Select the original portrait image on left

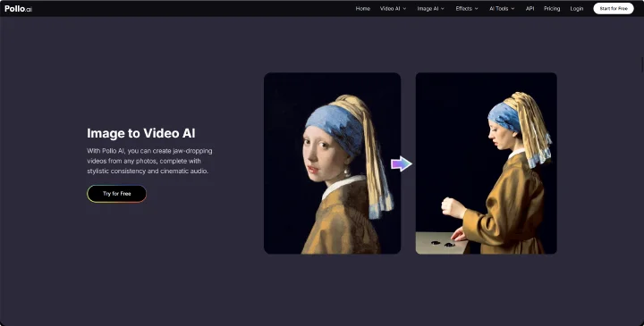pyautogui.click(x=332, y=163)
